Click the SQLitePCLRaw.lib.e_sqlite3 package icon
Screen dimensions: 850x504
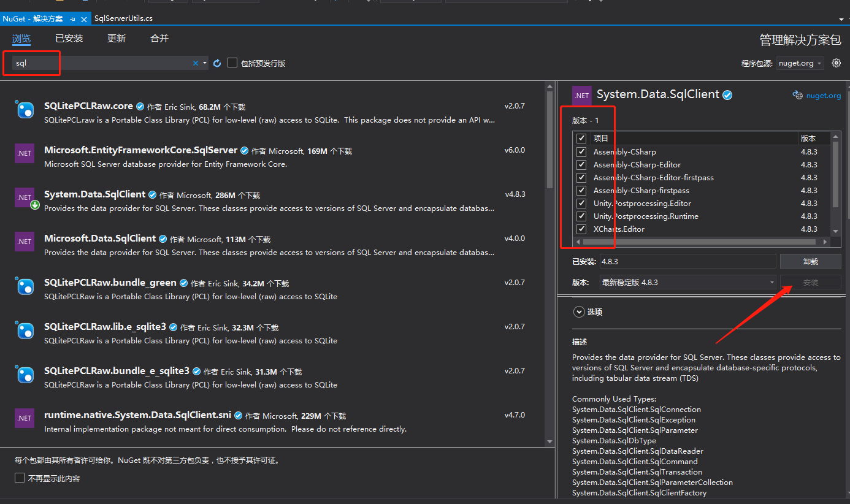(x=25, y=330)
